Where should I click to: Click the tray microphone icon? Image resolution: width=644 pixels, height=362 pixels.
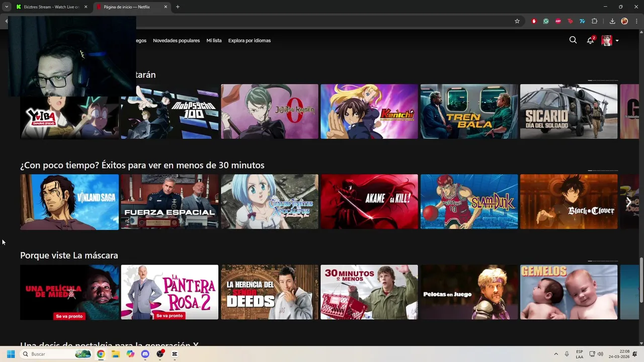coord(567,354)
